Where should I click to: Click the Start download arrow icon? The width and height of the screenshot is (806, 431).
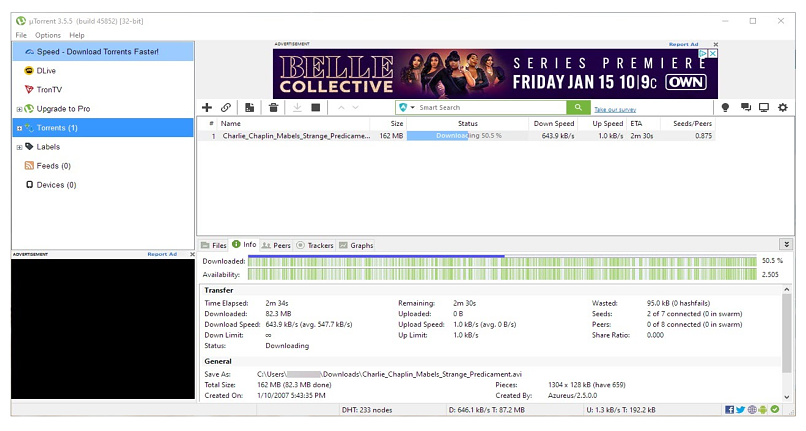[x=297, y=107]
